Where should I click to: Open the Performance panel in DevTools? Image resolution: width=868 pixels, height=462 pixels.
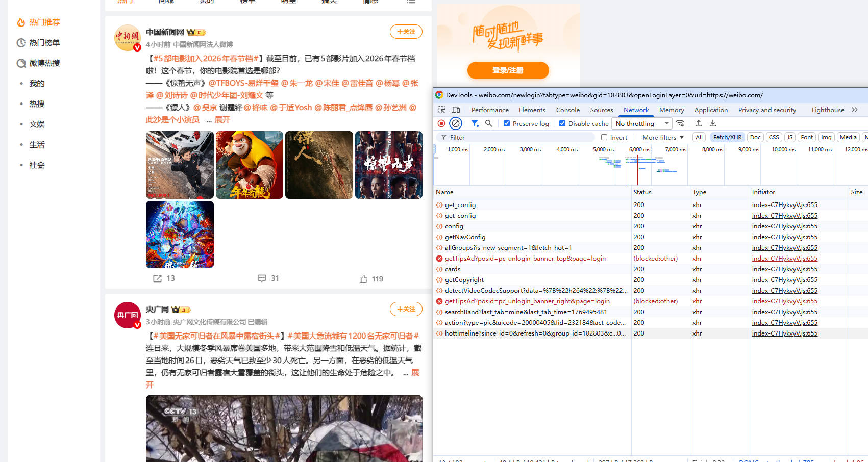(x=490, y=110)
